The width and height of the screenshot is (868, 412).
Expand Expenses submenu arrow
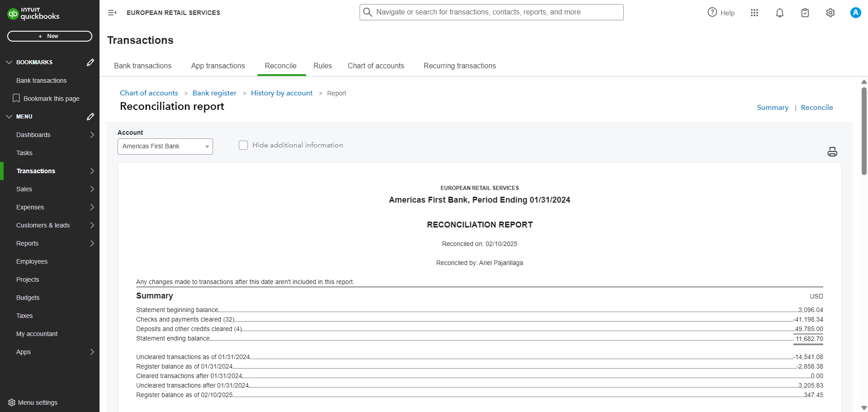click(x=92, y=207)
